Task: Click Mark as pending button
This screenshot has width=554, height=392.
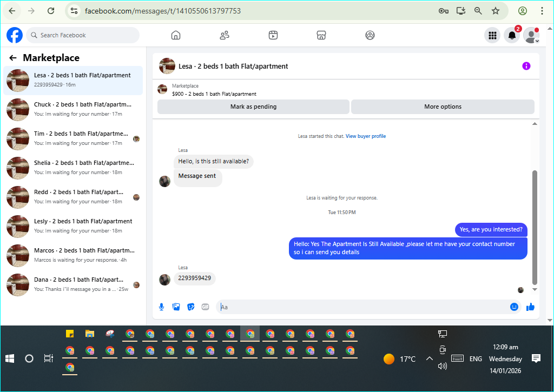Action: coord(253,107)
